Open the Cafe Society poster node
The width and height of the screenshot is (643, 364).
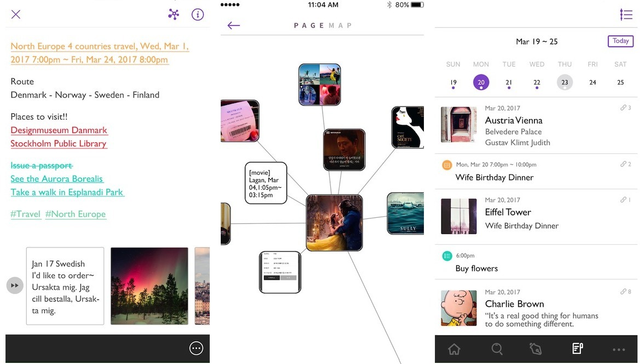click(x=407, y=127)
